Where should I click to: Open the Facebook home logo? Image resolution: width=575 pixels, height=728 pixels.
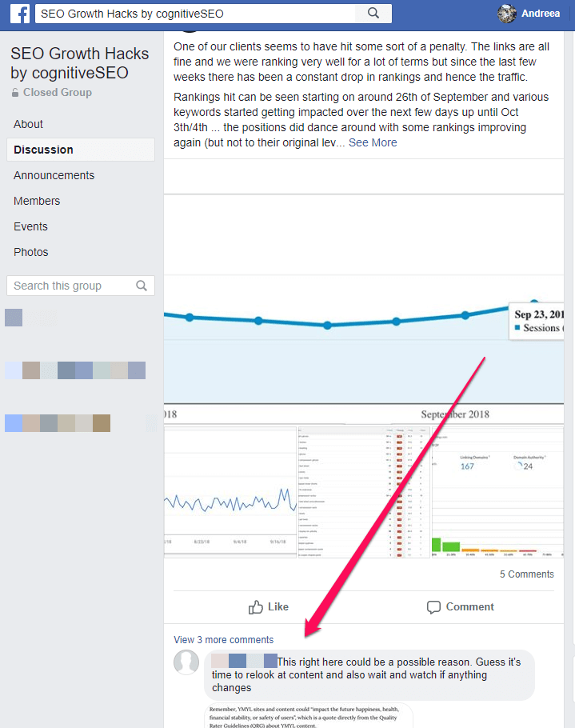[x=19, y=14]
